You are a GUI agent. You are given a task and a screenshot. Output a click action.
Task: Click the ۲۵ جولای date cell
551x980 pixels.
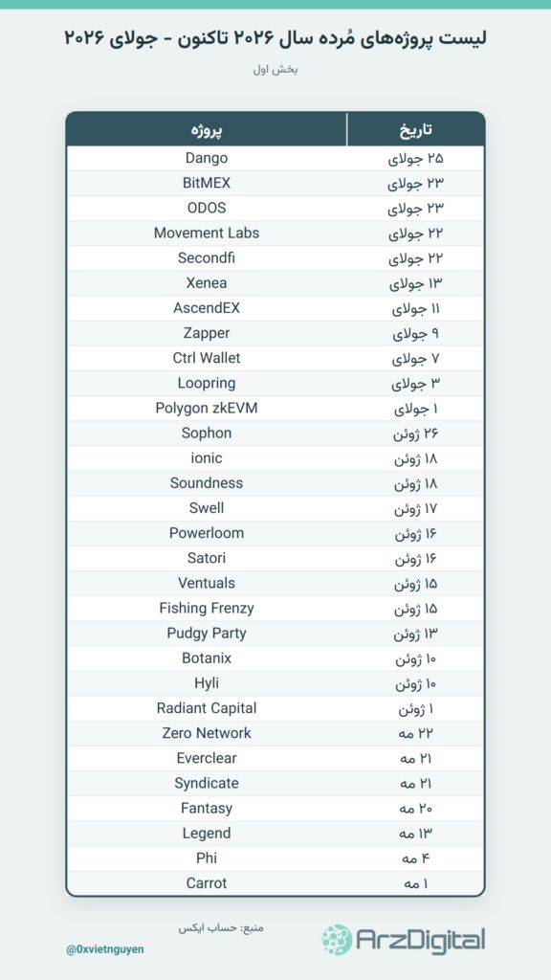point(416,159)
